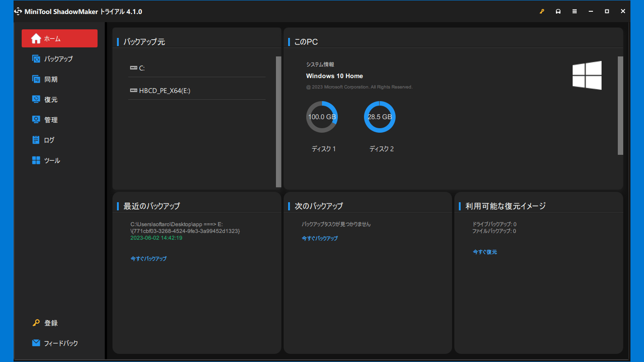Open the hamburger menu in title bar

coord(574,11)
